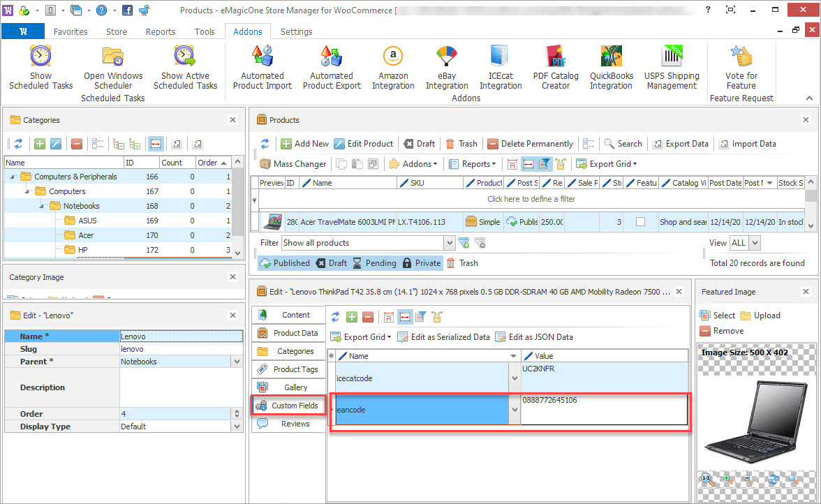
Task: Switch to Reports ribbon tab
Action: [x=161, y=32]
